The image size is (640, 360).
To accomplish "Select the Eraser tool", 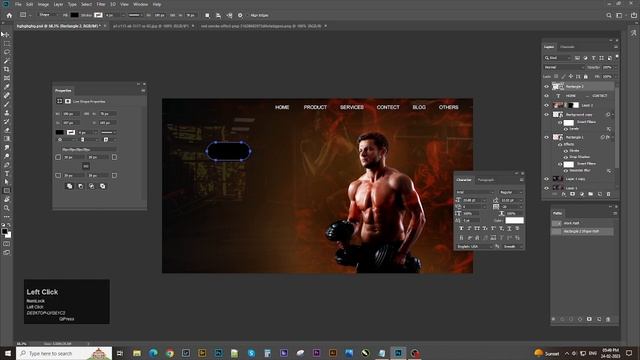I will (x=7, y=130).
